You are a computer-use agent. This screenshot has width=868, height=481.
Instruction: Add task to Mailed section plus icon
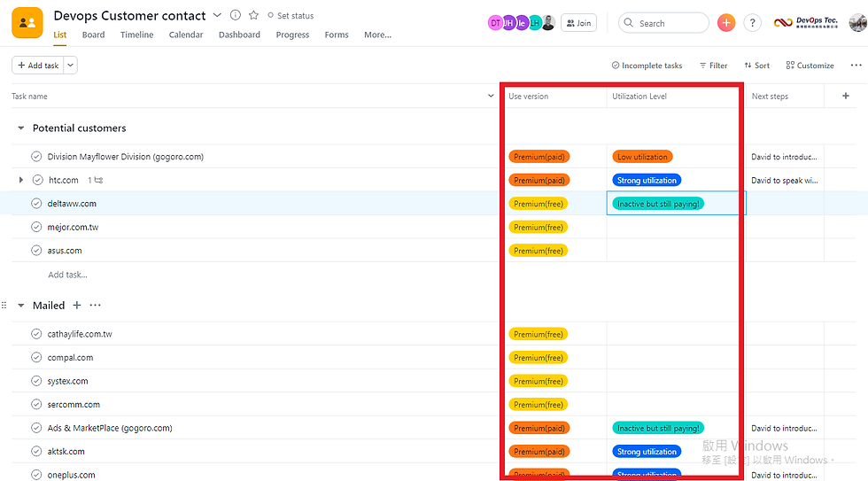coord(77,305)
